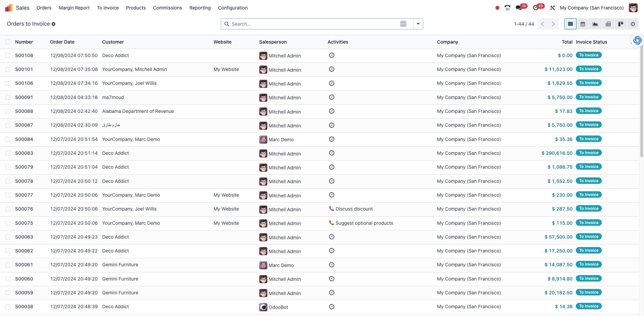Select all orders with header checkbox
The height and width of the screenshot is (316, 644).
(8, 42)
